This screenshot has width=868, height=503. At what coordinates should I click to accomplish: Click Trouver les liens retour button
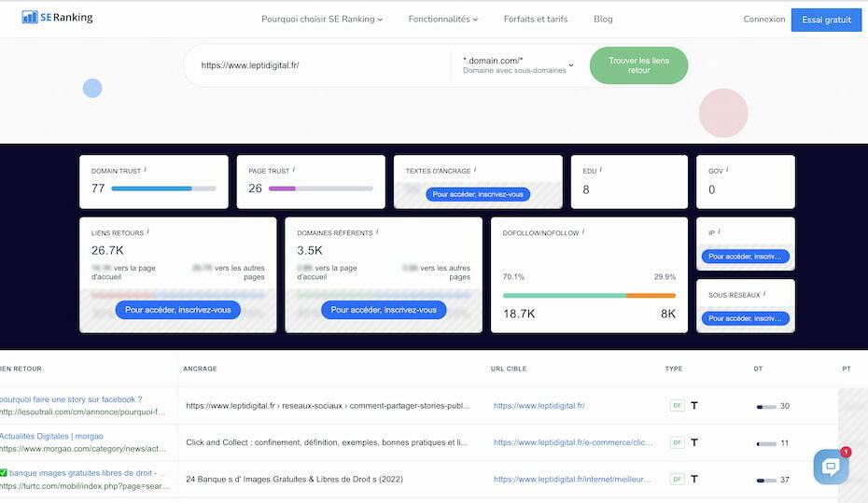tap(638, 65)
